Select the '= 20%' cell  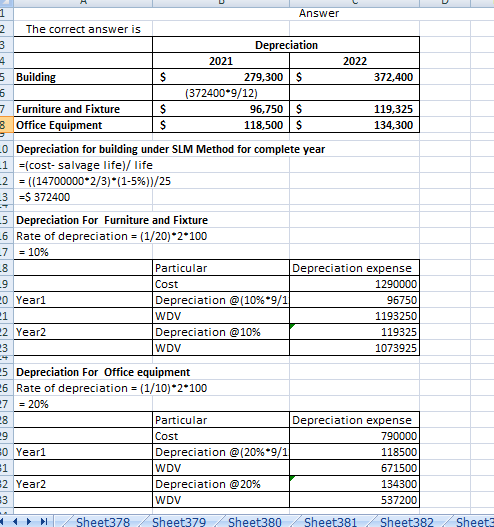pyautogui.click(x=83, y=404)
